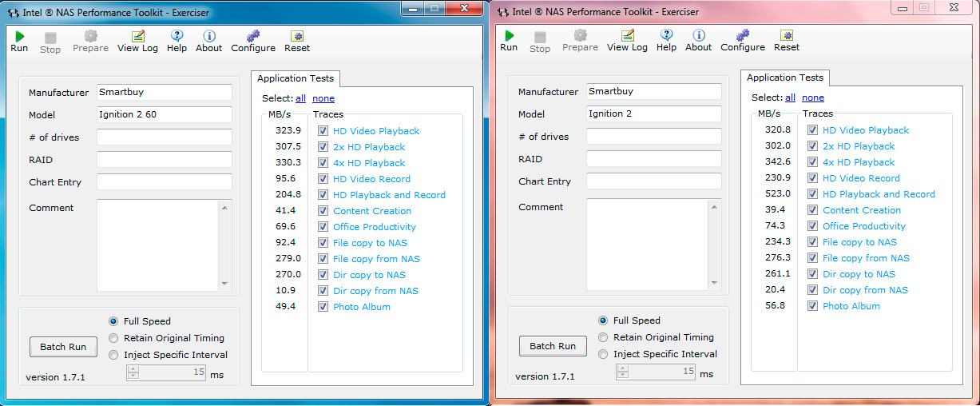This screenshot has height=406, width=980.
Task: Select Application Tests tab in left window
Action: pyautogui.click(x=295, y=78)
